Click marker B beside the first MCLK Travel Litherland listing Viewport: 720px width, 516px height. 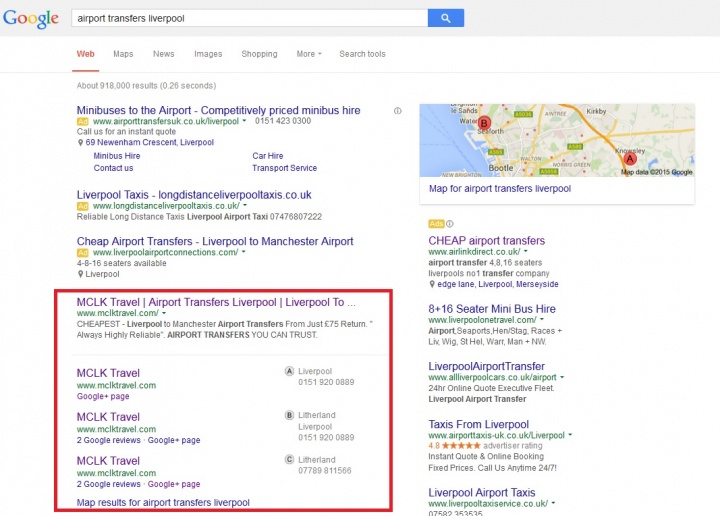(289, 415)
